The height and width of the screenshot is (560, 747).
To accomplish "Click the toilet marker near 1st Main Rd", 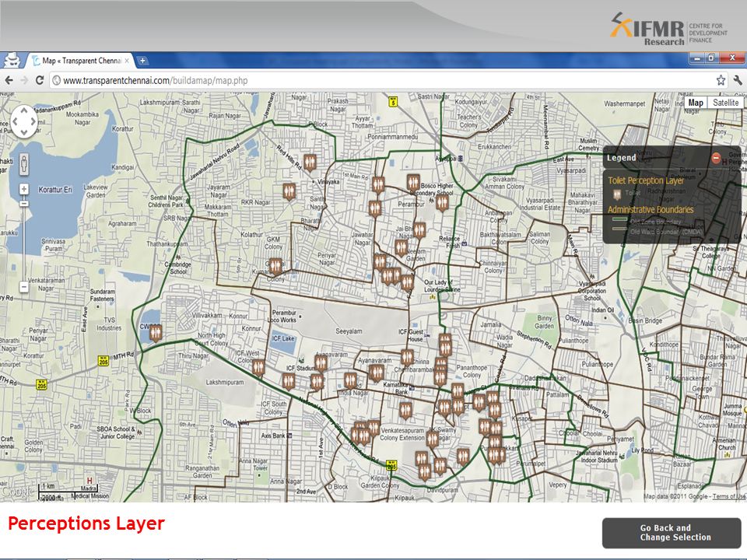I will tap(378, 185).
